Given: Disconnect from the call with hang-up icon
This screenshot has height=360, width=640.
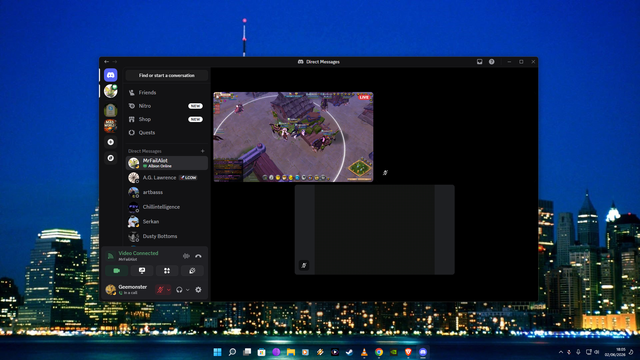Looking at the screenshot, I should coord(198,256).
